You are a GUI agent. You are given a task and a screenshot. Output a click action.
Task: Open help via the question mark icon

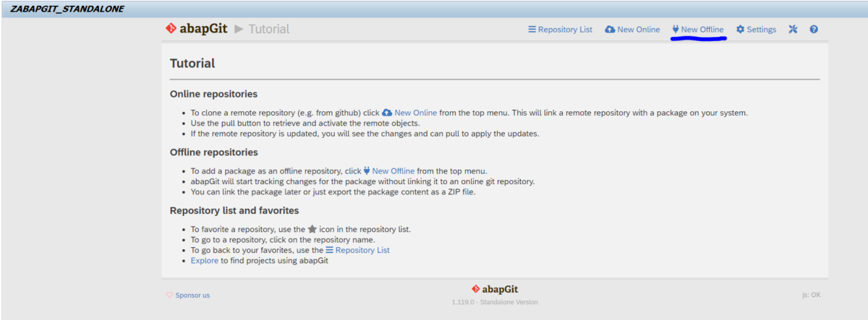point(814,30)
